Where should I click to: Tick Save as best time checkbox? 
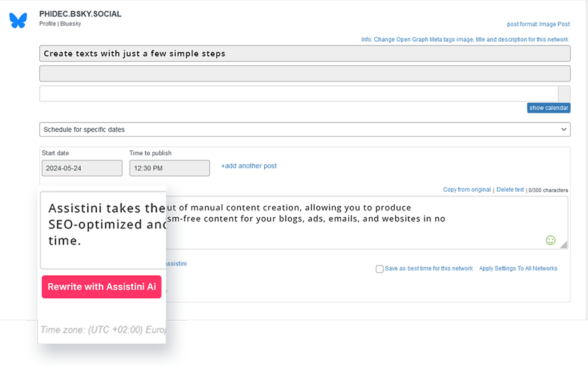(x=380, y=269)
